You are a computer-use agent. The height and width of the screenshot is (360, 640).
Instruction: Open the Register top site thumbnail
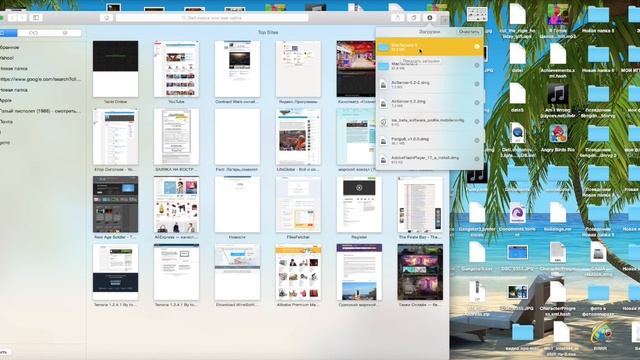pyautogui.click(x=359, y=204)
